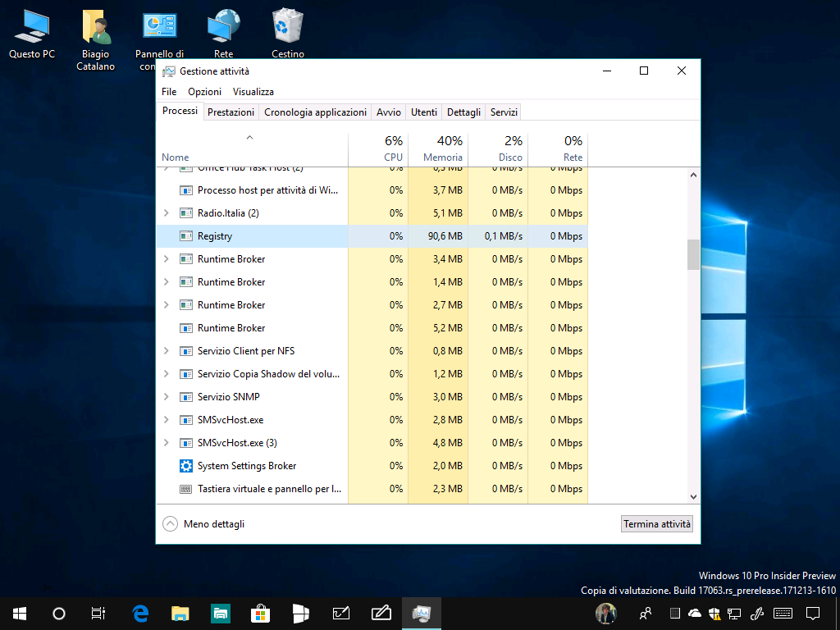
Task: Open Windows Ink Workspace tray icon
Action: 757,614
